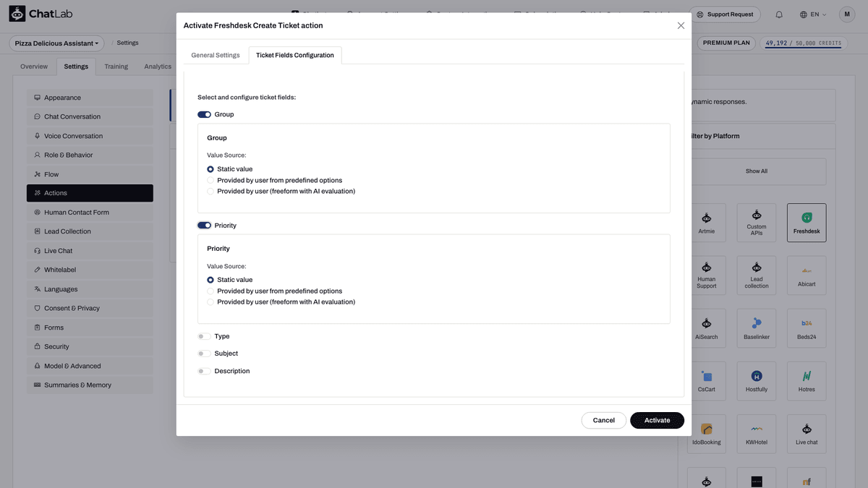The height and width of the screenshot is (488, 868).
Task: Select the KWHotel platform card
Action: [x=757, y=434]
